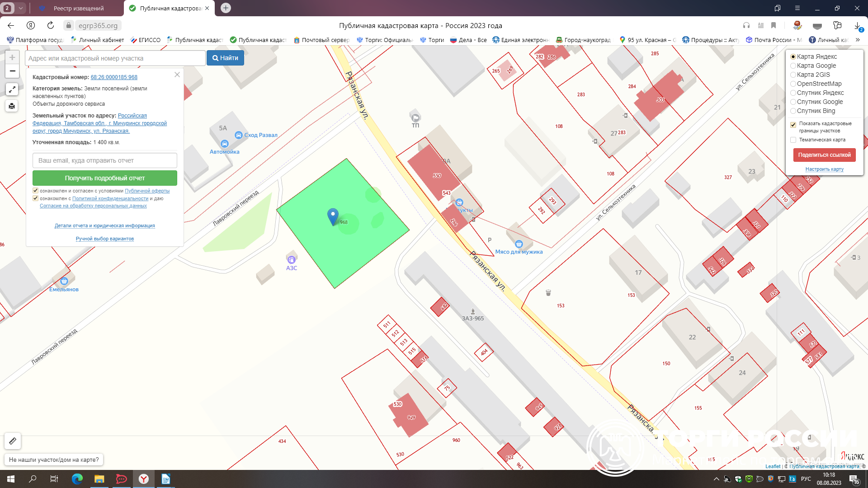Open Ручной выбор вариантов link
The height and width of the screenshot is (488, 868).
(x=105, y=239)
